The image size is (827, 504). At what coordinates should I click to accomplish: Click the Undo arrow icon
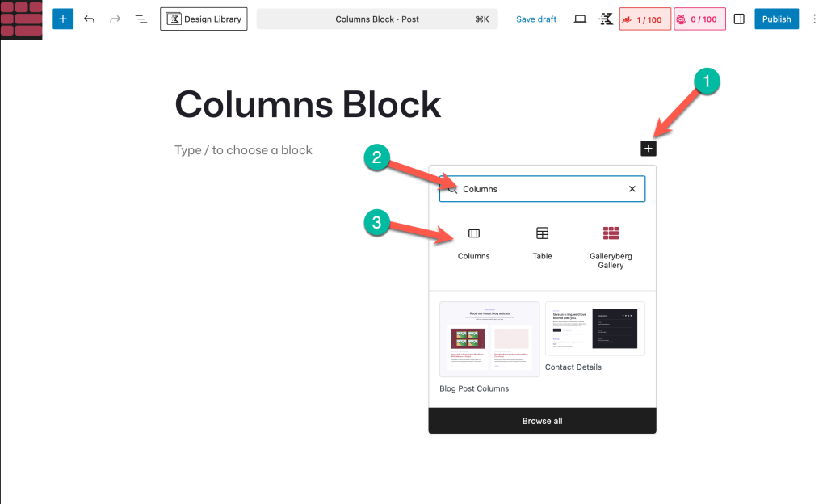coord(89,19)
